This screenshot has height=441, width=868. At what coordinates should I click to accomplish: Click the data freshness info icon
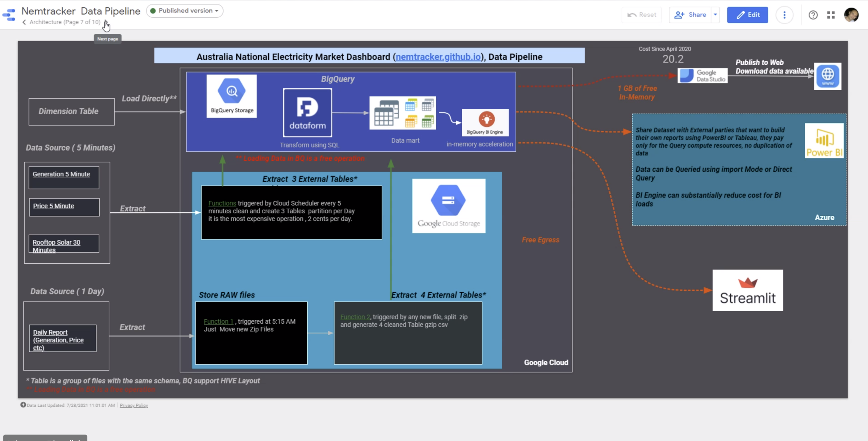(23, 405)
